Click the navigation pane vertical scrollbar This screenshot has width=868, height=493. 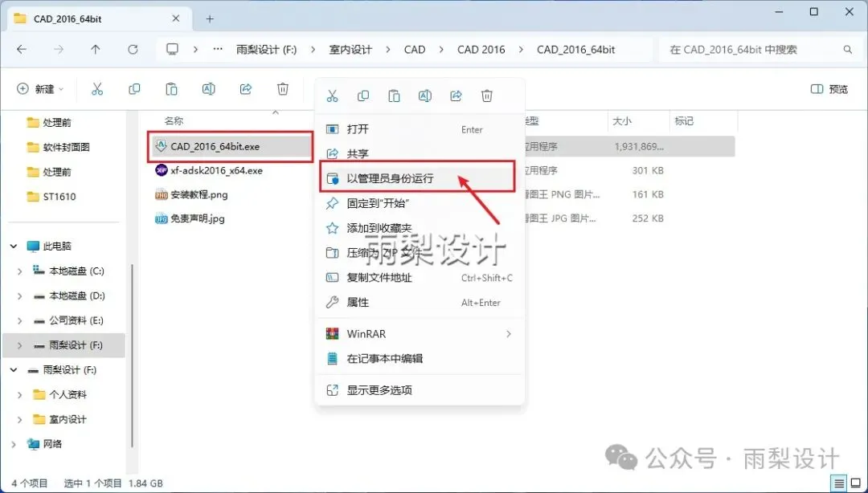[x=132, y=355]
